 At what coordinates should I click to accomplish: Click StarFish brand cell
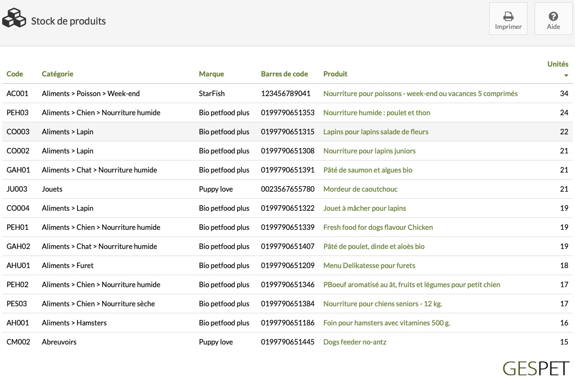[x=212, y=93]
